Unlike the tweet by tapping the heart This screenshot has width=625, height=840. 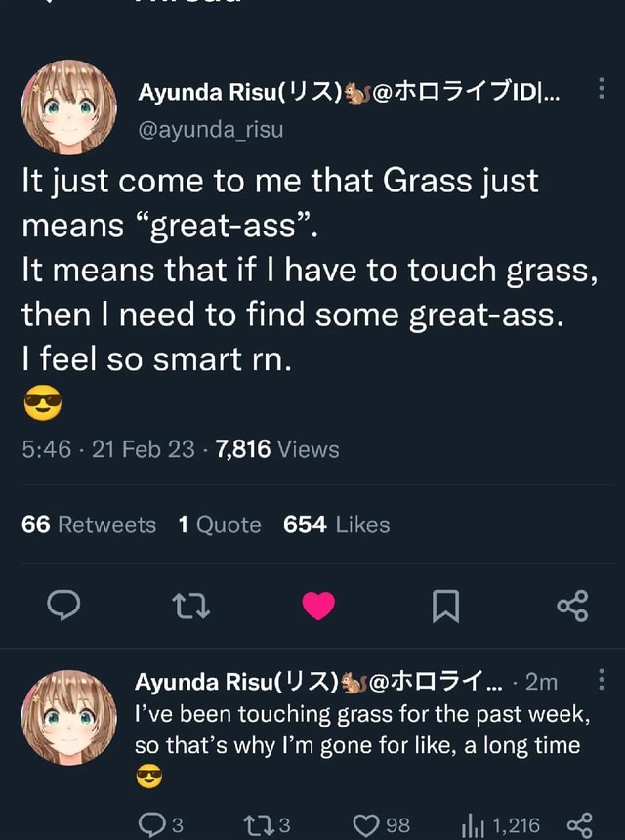coord(319,607)
